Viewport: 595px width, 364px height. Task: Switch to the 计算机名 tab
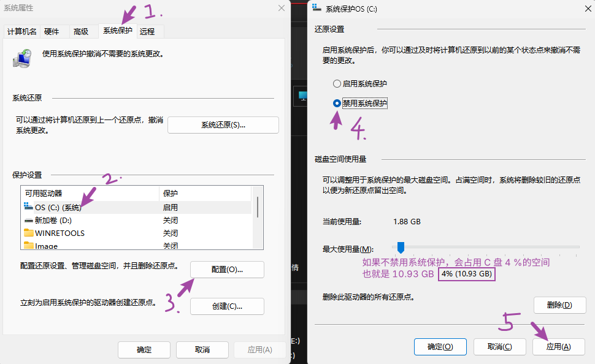(21, 31)
